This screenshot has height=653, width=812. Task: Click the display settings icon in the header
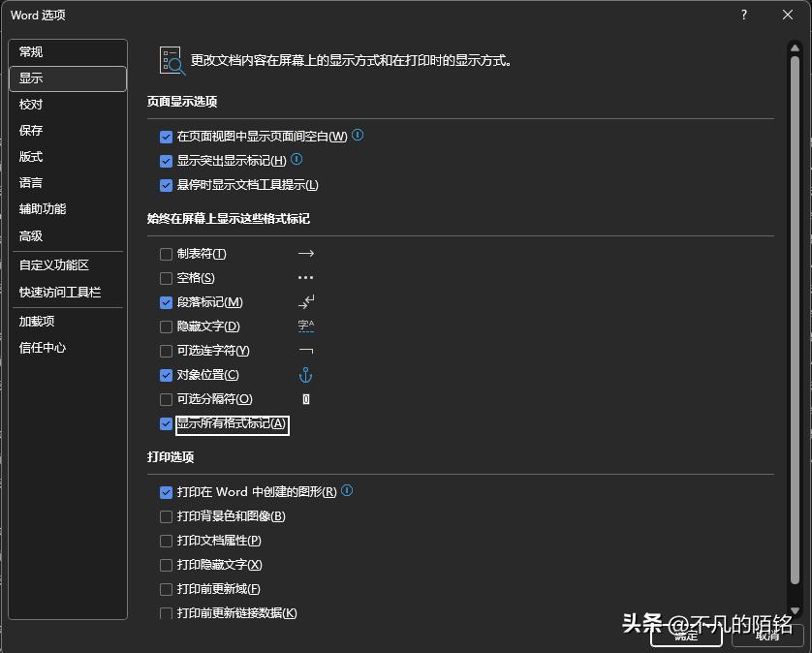tap(171, 60)
